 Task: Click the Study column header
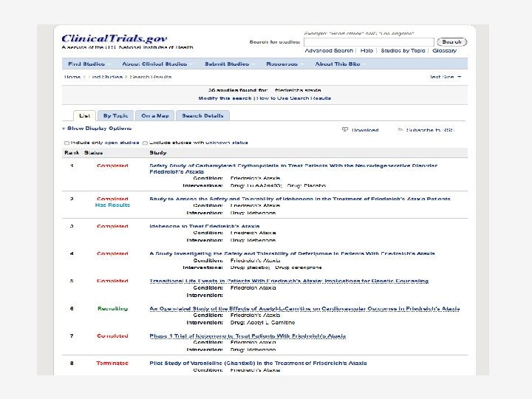click(158, 153)
